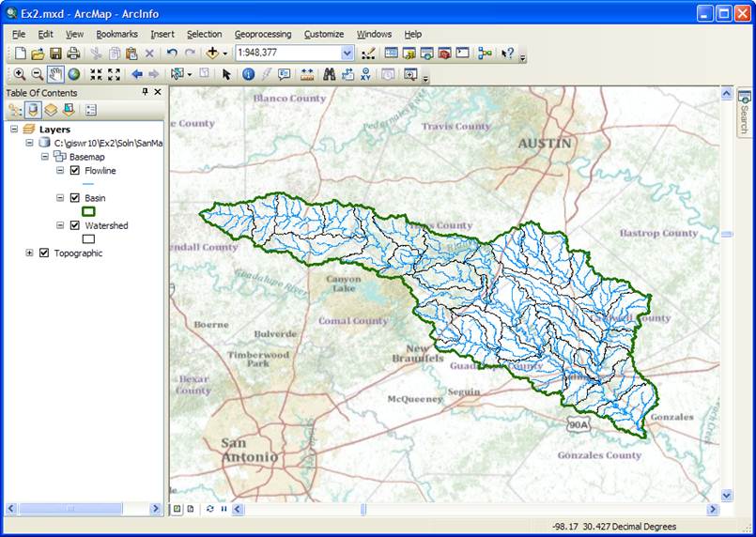The height and width of the screenshot is (537, 756).
Task: Turn off the Topographic layer checkbox
Action: [44, 253]
